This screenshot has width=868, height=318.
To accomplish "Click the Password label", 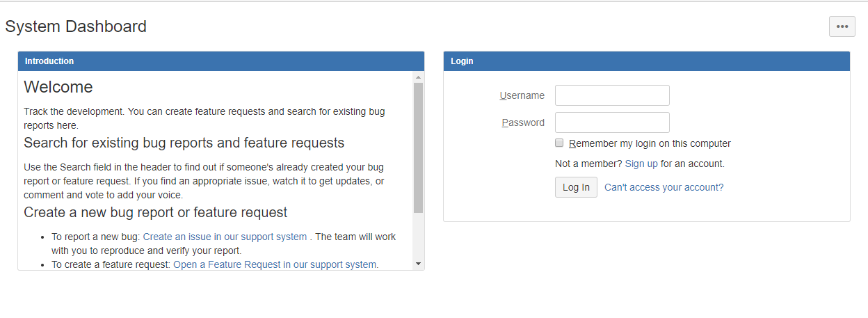I will (x=523, y=122).
